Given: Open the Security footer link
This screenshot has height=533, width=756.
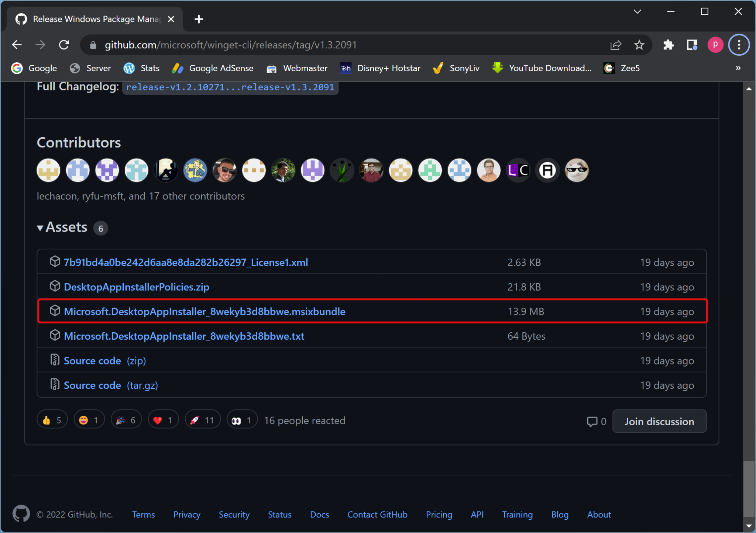Looking at the screenshot, I should [x=234, y=515].
